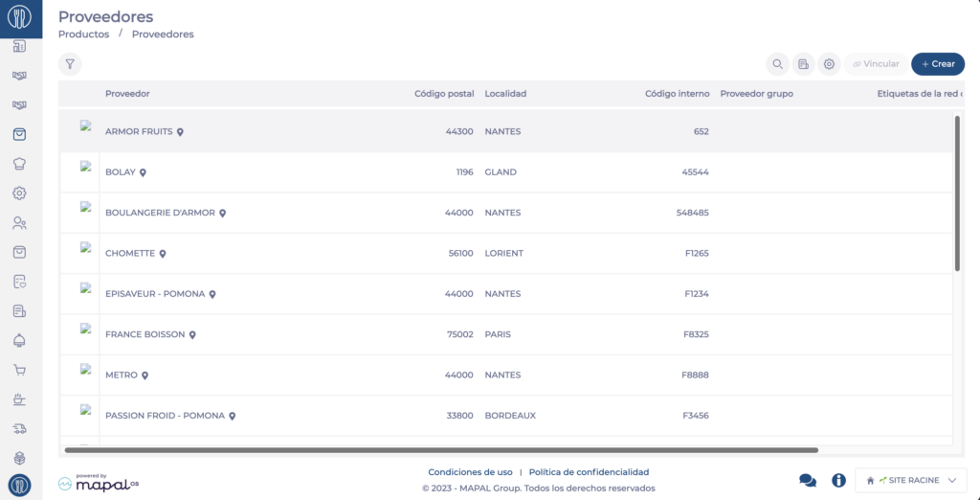
Task: Click the info circle icon in footer
Action: point(838,481)
